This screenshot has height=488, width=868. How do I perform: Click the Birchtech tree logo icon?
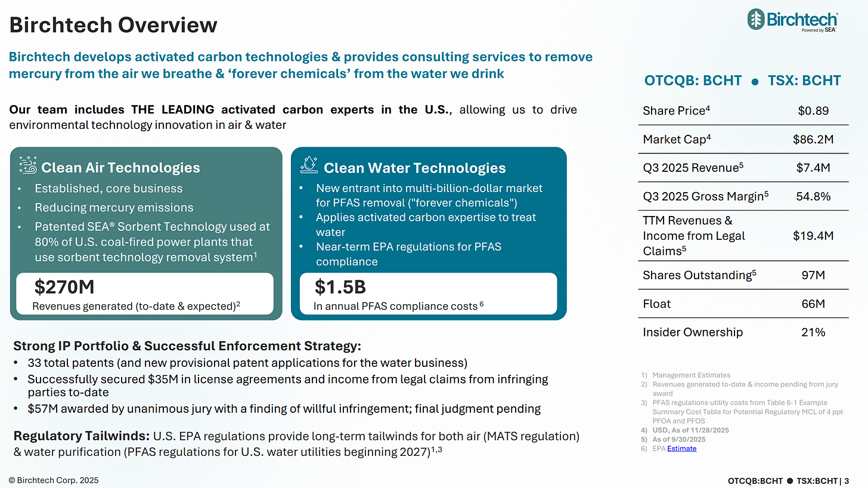755,18
